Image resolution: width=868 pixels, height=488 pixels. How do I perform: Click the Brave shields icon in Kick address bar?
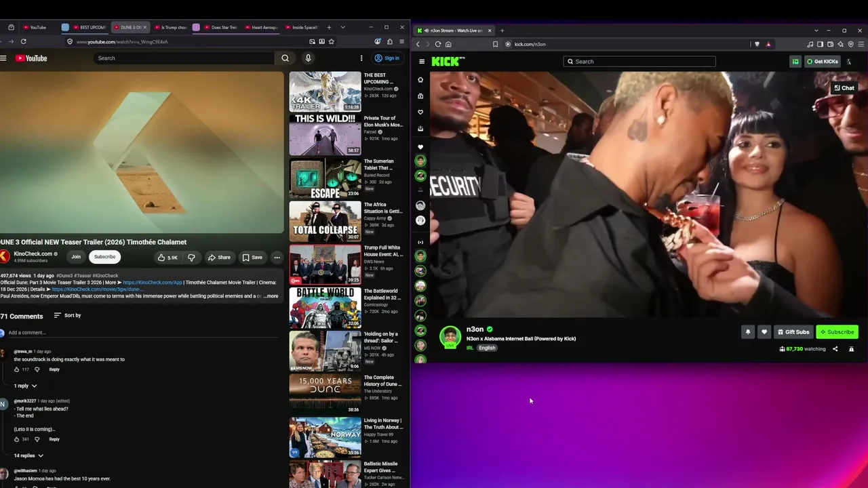click(757, 44)
